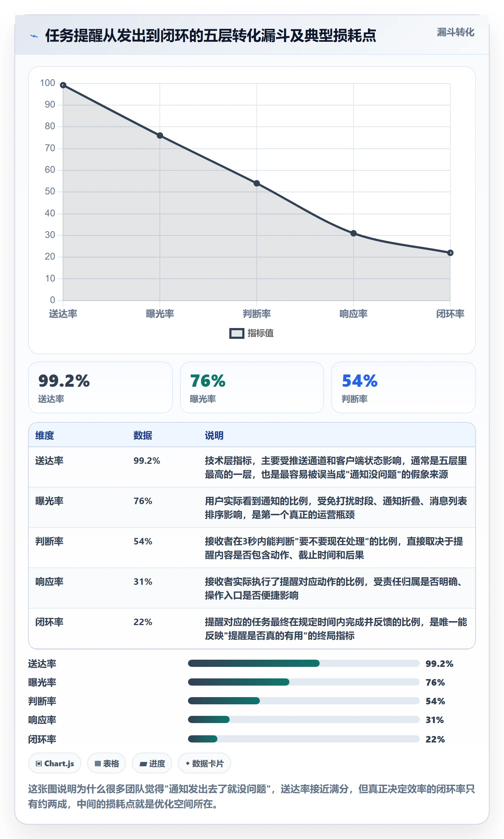Click the description starting with 提醒对应的任务
504x839 pixels.
(x=336, y=629)
